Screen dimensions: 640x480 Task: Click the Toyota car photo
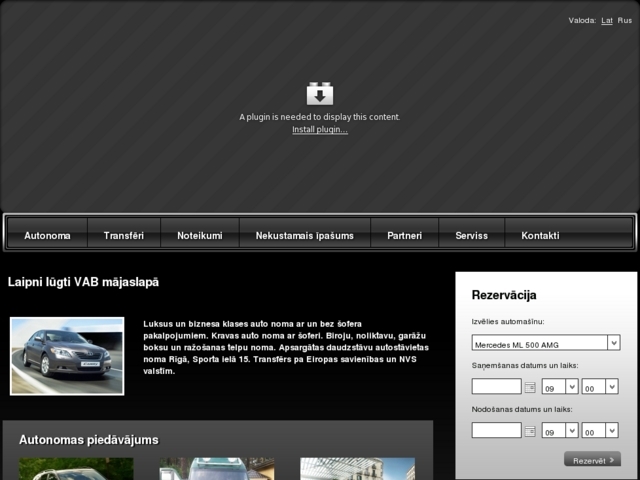pyautogui.click(x=67, y=356)
